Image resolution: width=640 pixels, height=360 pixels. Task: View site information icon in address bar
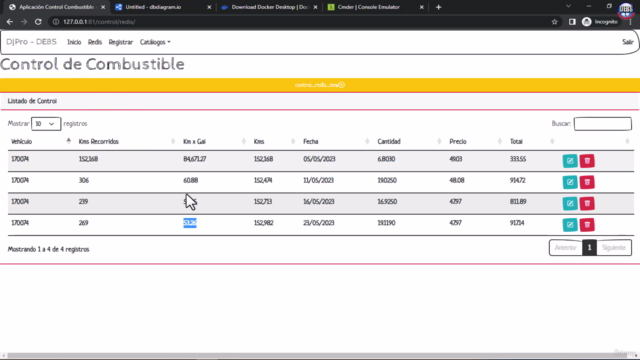[56, 22]
